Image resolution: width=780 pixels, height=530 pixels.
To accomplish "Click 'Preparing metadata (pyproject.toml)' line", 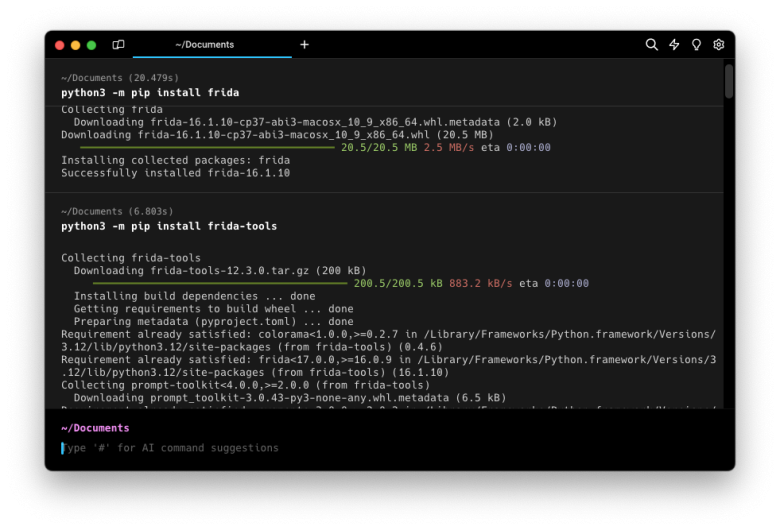I will pyautogui.click(x=213, y=321).
